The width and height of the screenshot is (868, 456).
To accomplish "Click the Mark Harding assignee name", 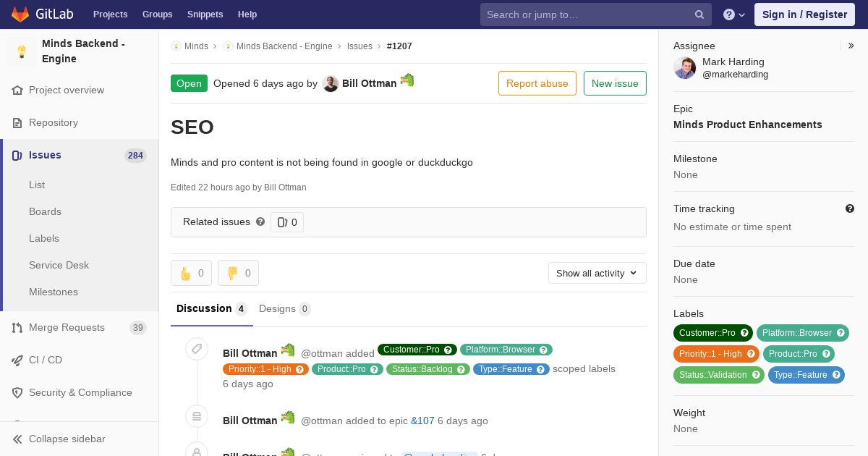I will (x=733, y=62).
